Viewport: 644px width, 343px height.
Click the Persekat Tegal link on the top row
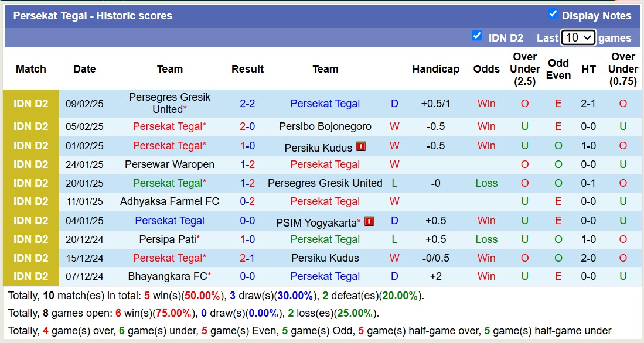coord(325,103)
